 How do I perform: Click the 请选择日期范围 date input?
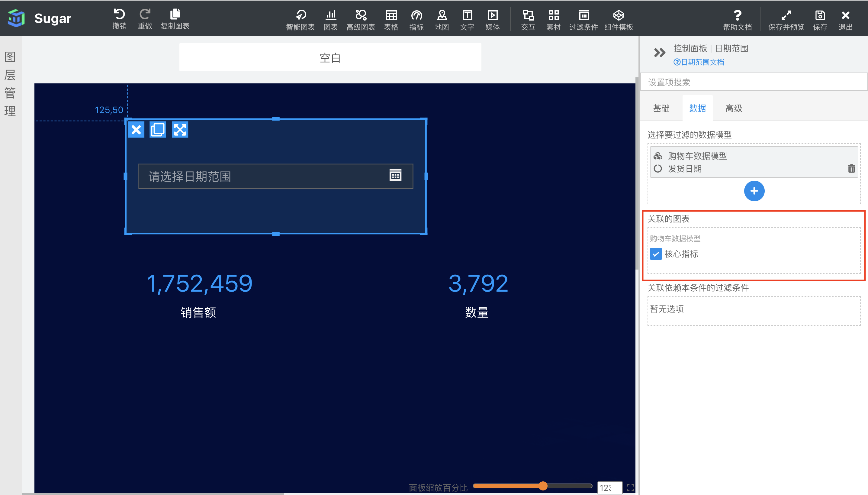(276, 176)
